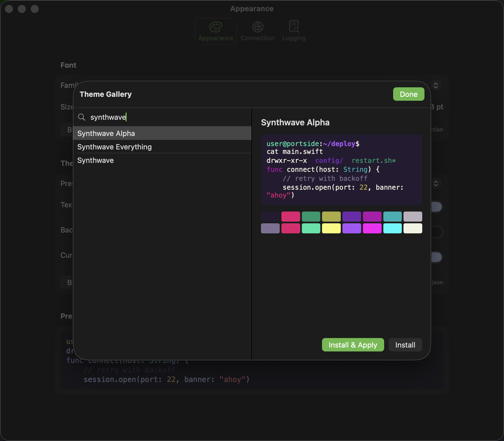Open the font Family dropdown stepper
Viewport: 504px width, 441px height.
pos(436,85)
